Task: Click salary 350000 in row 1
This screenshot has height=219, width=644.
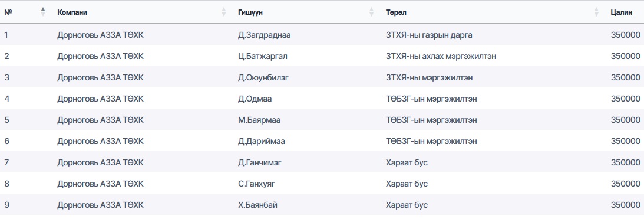Action: 626,35
